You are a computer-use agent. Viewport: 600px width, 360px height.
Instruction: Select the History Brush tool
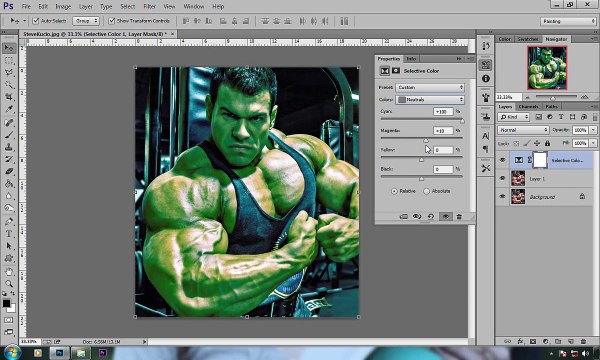click(9, 160)
